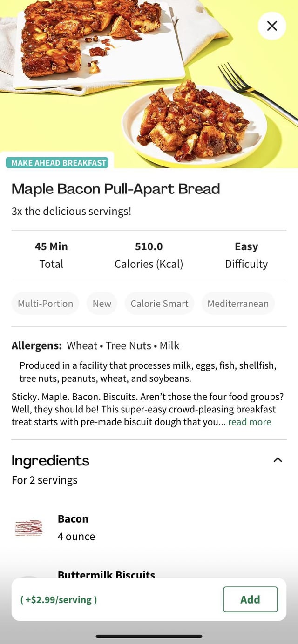This screenshot has height=644, width=298.
Task: Select the Multi-Portion tag
Action: [x=45, y=304]
